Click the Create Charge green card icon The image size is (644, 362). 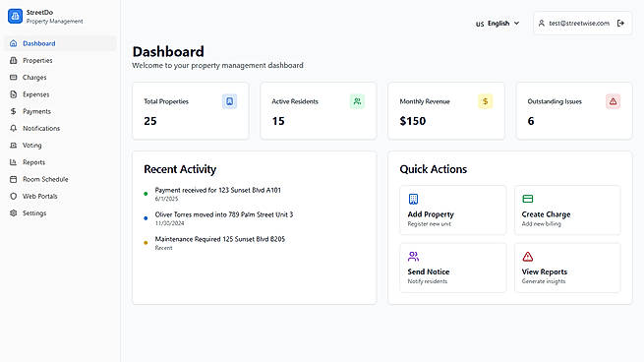tap(527, 199)
